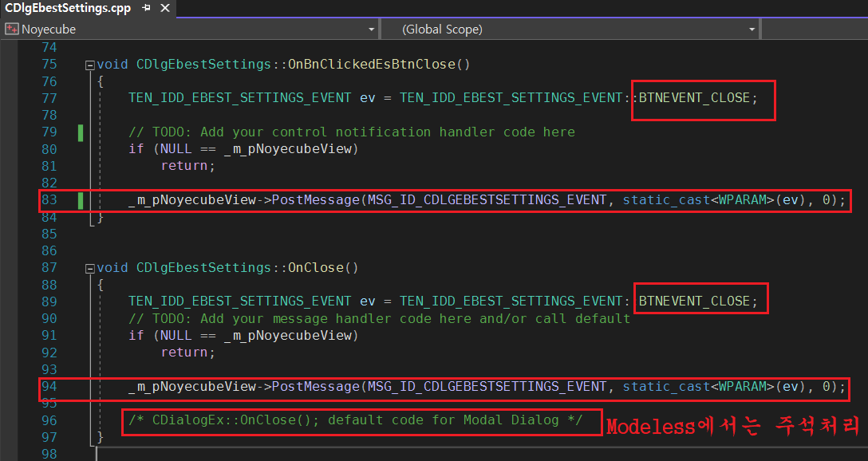Click the ev variable declaration on line 77
This screenshot has width=868, height=461.
click(368, 98)
